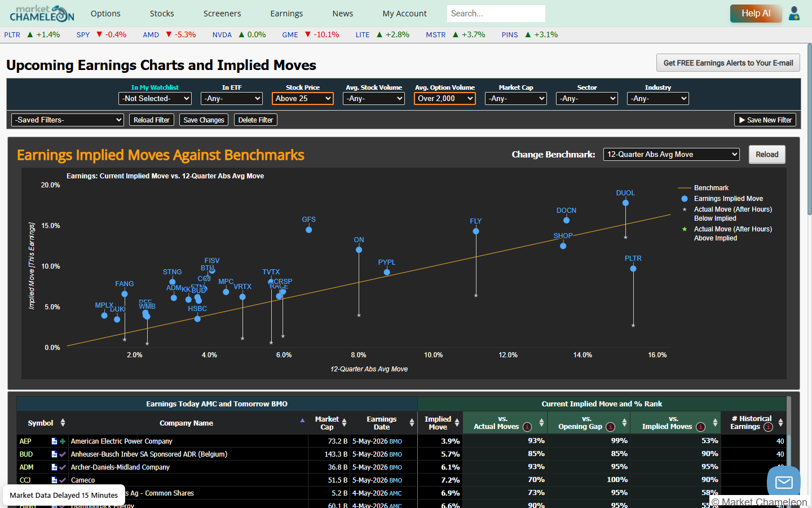Open the My Account menu
This screenshot has height=508, width=812.
click(x=405, y=14)
